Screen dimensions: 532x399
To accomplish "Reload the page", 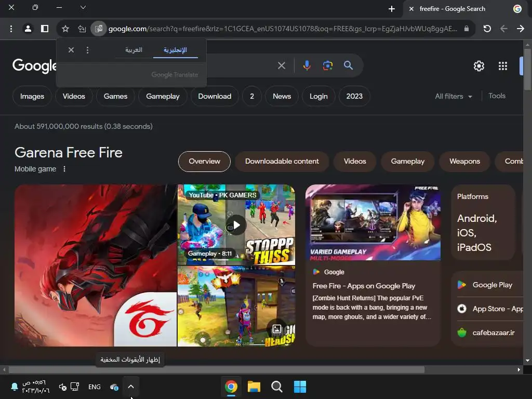I will (487, 29).
